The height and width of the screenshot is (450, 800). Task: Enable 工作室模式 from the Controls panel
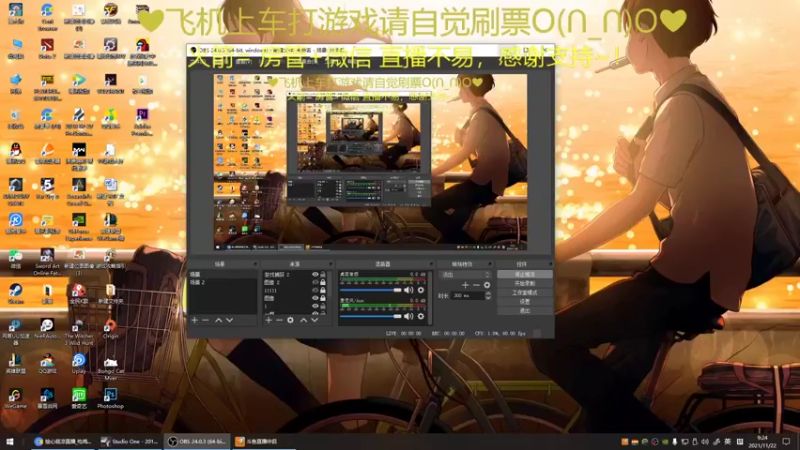tap(524, 293)
